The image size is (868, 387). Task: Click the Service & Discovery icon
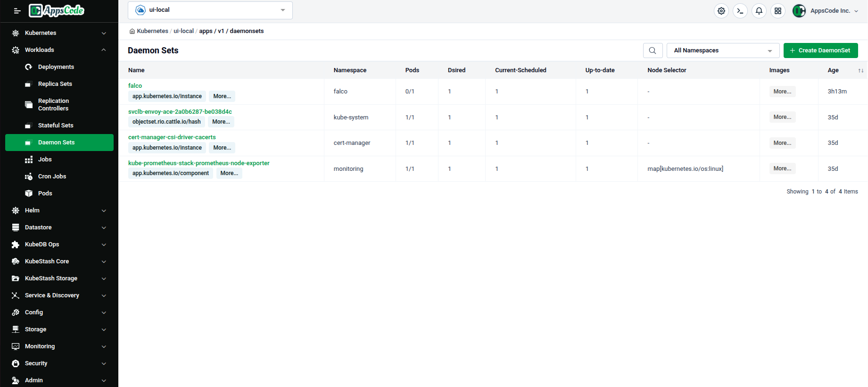(x=16, y=295)
